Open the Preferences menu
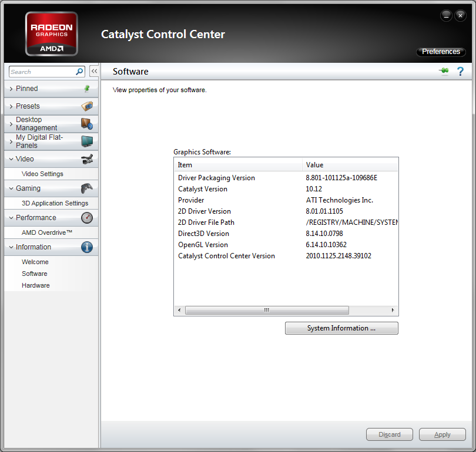The width and height of the screenshot is (476, 452). click(441, 52)
